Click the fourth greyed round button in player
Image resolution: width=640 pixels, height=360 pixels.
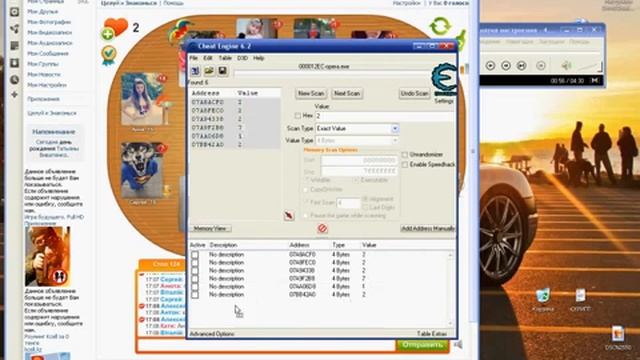541,65
